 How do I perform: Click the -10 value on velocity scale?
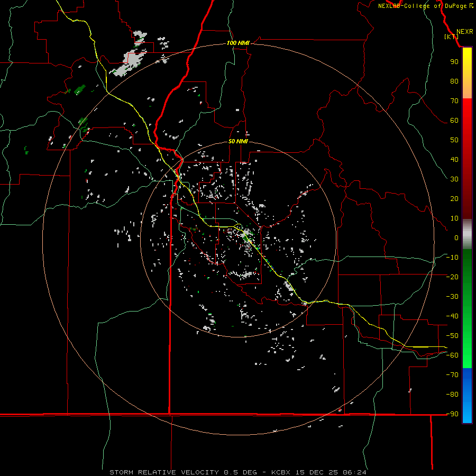pyautogui.click(x=452, y=258)
